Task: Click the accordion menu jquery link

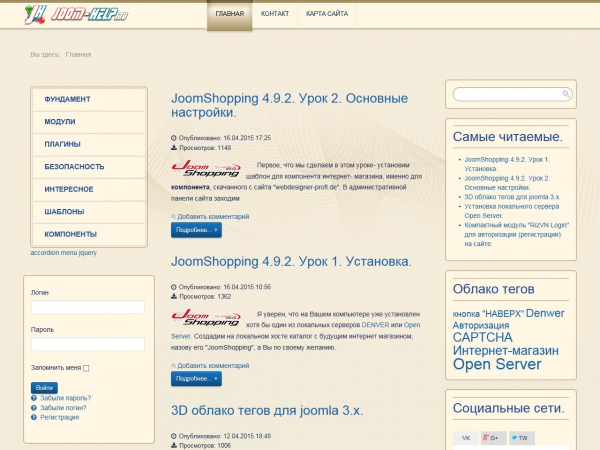Action: pos(64,253)
